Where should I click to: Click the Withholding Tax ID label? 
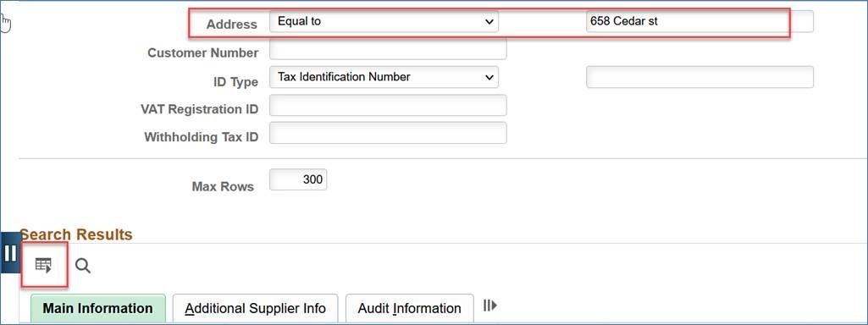tap(202, 137)
